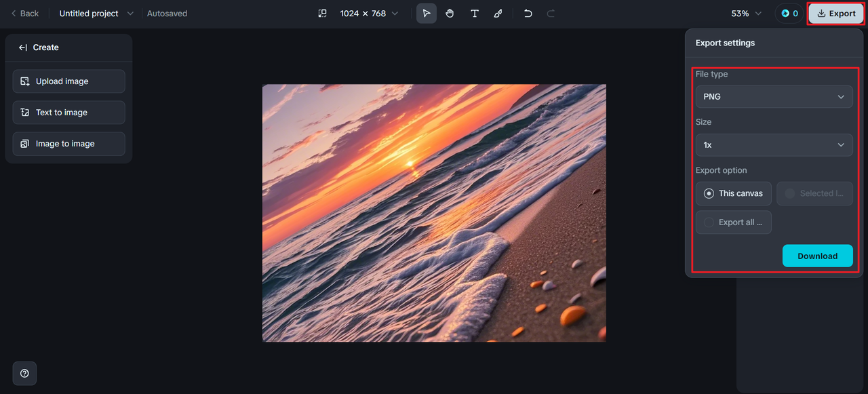
Task: Select the Export all radio option
Action: coord(733,222)
